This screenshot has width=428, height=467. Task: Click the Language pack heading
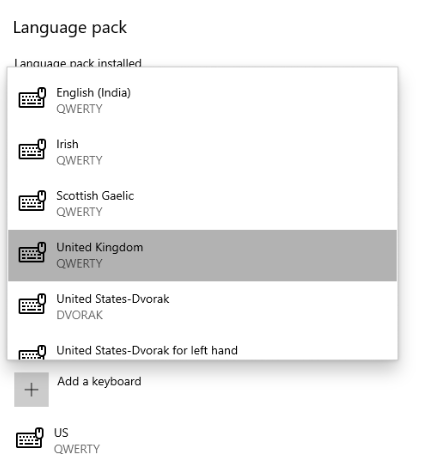point(70,28)
